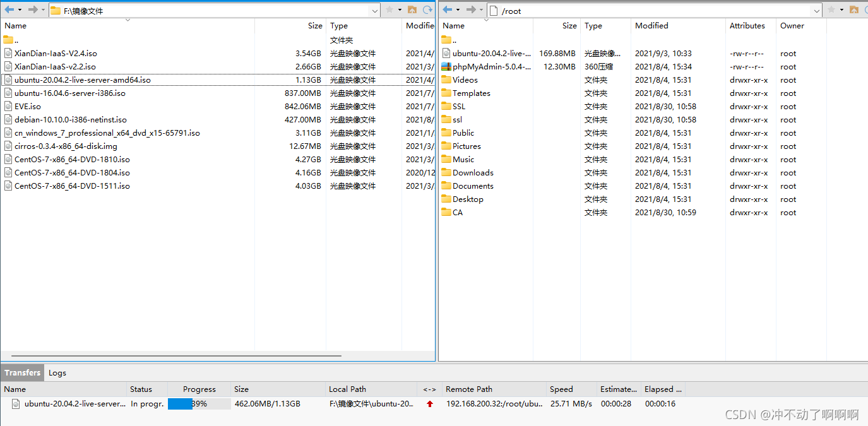This screenshot has width=868, height=426.
Task: Select remote Downloads folder name
Action: tap(473, 173)
